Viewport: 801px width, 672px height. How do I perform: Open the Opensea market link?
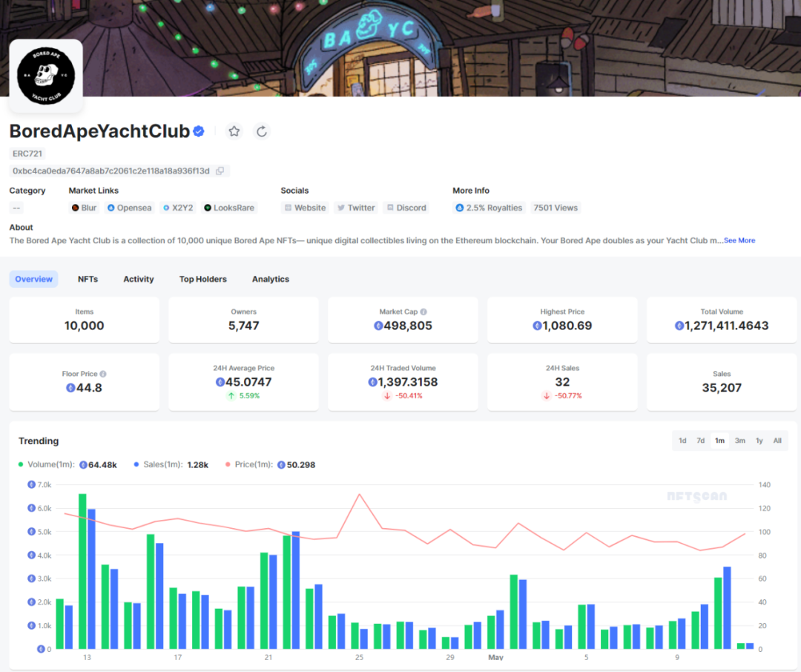[129, 208]
